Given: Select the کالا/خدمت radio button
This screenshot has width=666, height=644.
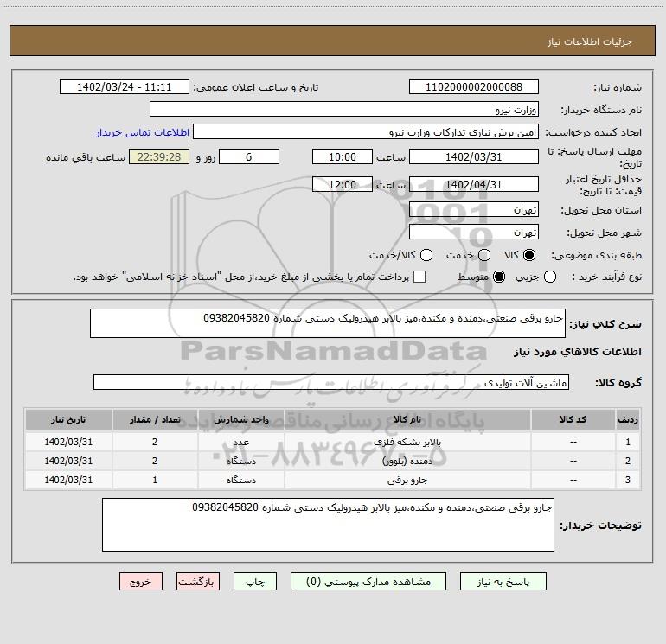Looking at the screenshot, I should pos(426,255).
